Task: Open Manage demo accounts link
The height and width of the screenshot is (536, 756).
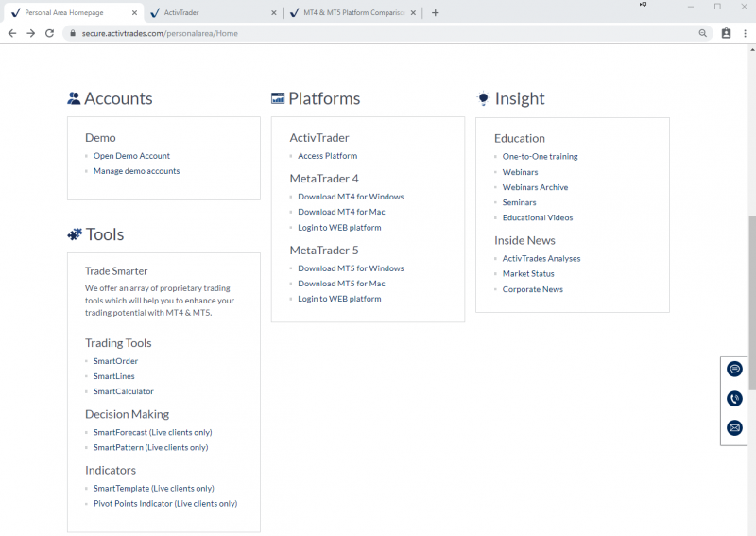Action: (x=136, y=171)
